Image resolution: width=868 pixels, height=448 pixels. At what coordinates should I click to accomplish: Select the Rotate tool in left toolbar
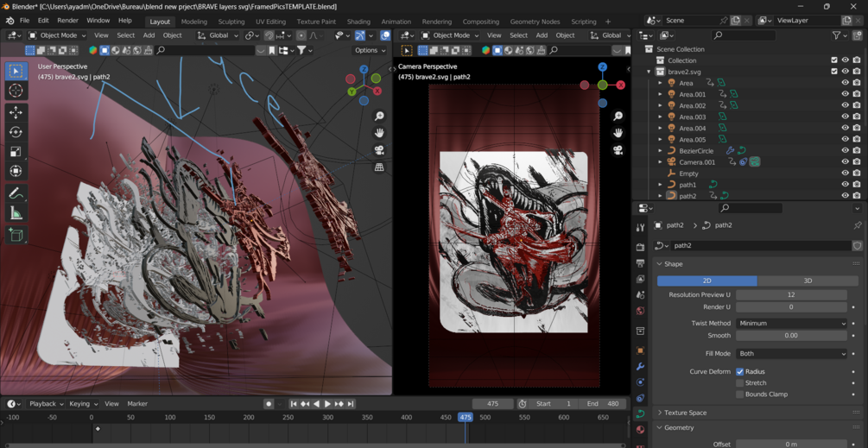[x=16, y=132]
